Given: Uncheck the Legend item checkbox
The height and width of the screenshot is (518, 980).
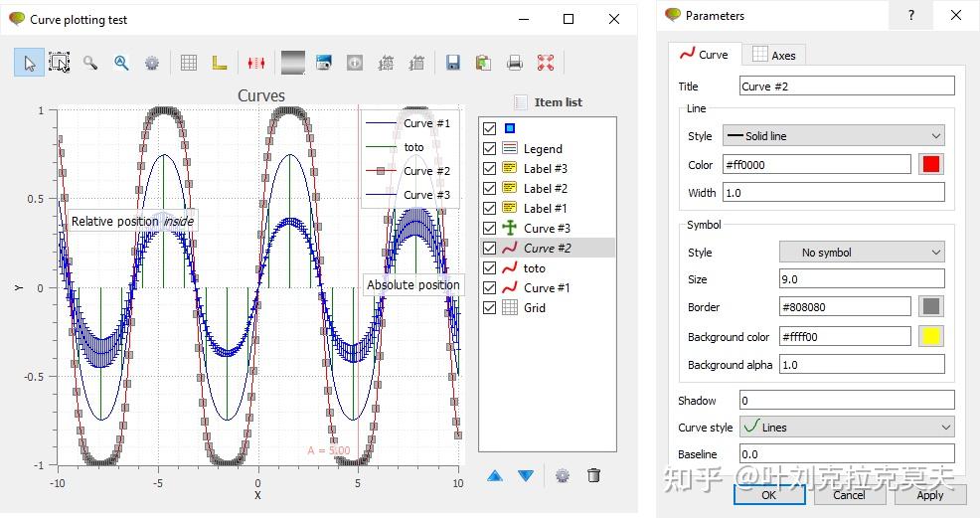Looking at the screenshot, I should (489, 149).
